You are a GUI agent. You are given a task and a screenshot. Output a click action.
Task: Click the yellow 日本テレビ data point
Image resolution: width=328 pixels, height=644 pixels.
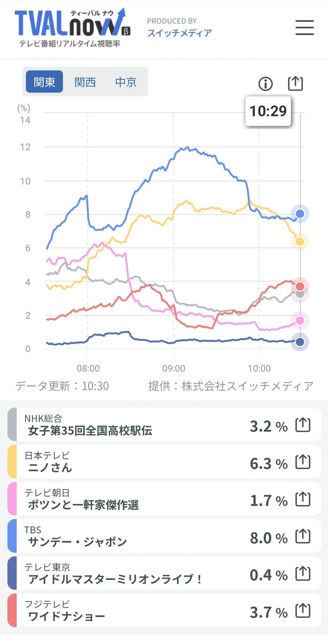(300, 241)
